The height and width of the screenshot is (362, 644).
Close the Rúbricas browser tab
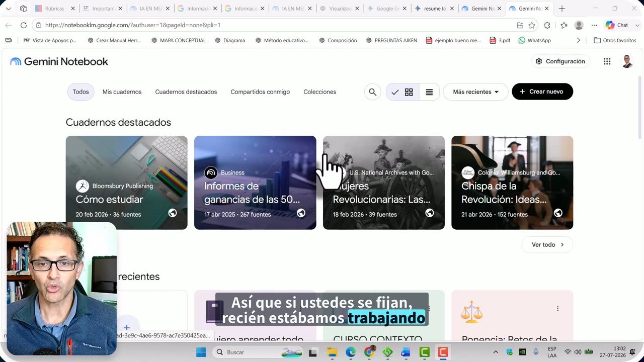click(72, 9)
